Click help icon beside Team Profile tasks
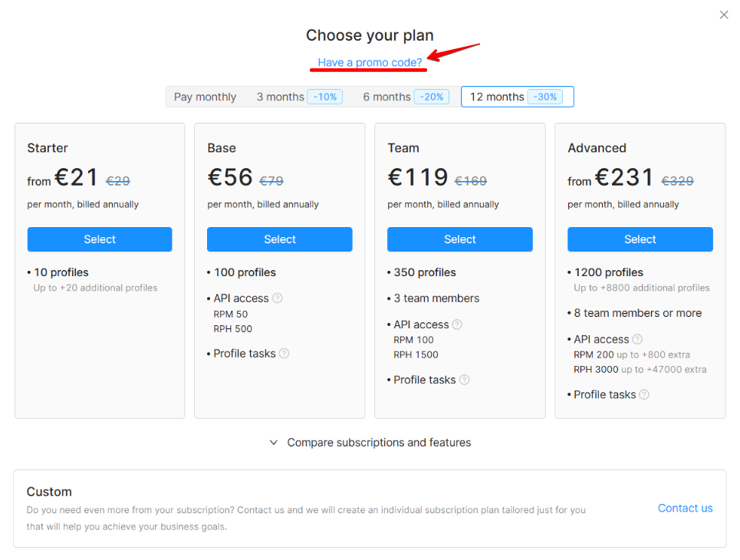This screenshot has width=740, height=560. coord(465,380)
